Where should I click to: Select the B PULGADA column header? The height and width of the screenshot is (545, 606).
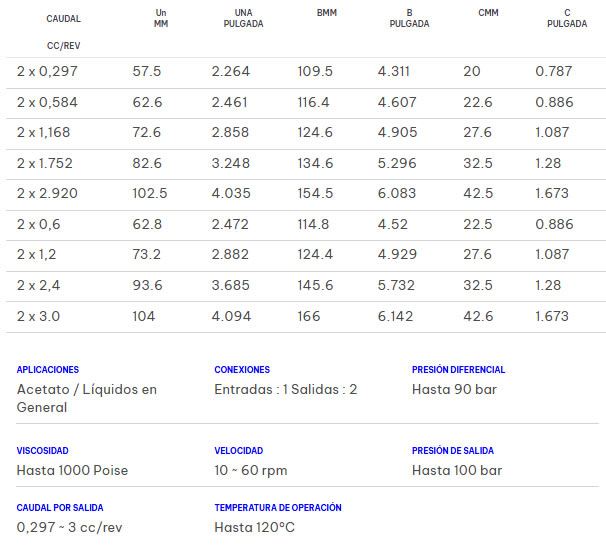409,18
